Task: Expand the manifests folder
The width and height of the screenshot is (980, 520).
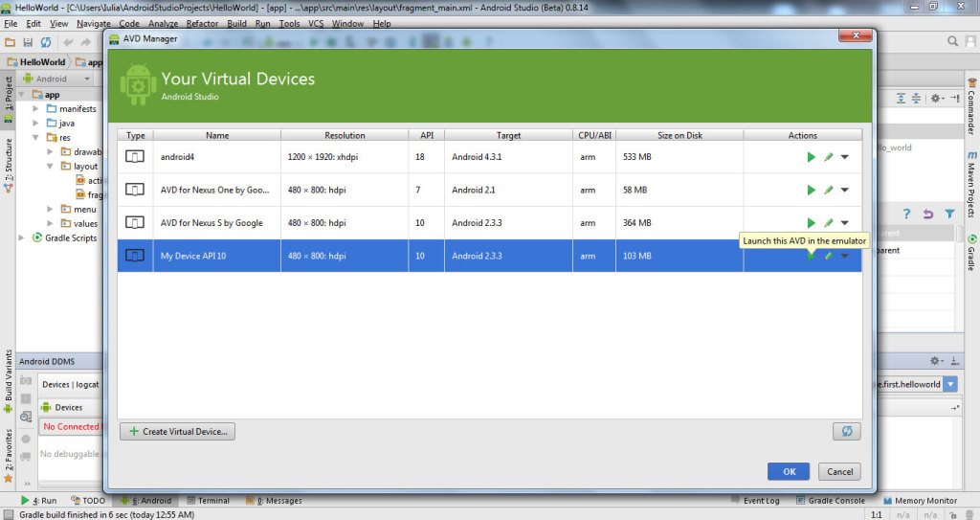Action: tap(35, 109)
